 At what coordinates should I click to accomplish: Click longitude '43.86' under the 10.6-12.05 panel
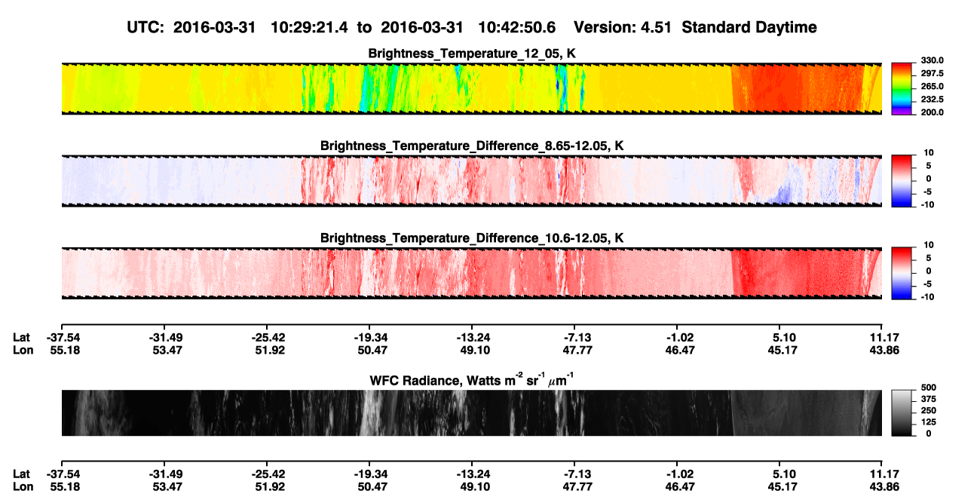884,351
